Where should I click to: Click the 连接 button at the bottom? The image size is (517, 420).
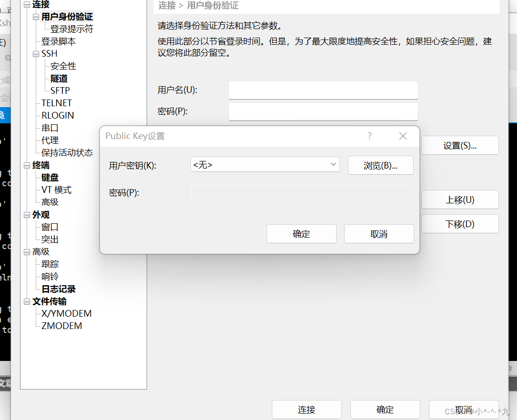pyautogui.click(x=307, y=410)
